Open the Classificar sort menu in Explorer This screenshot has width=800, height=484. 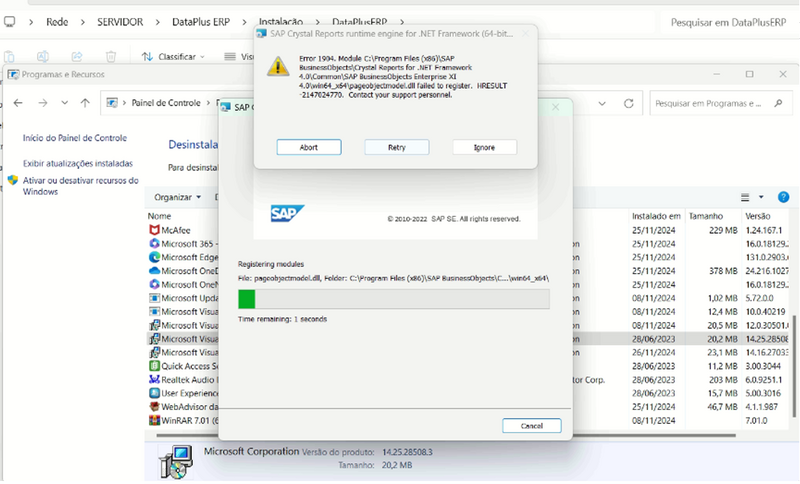pyautogui.click(x=173, y=57)
